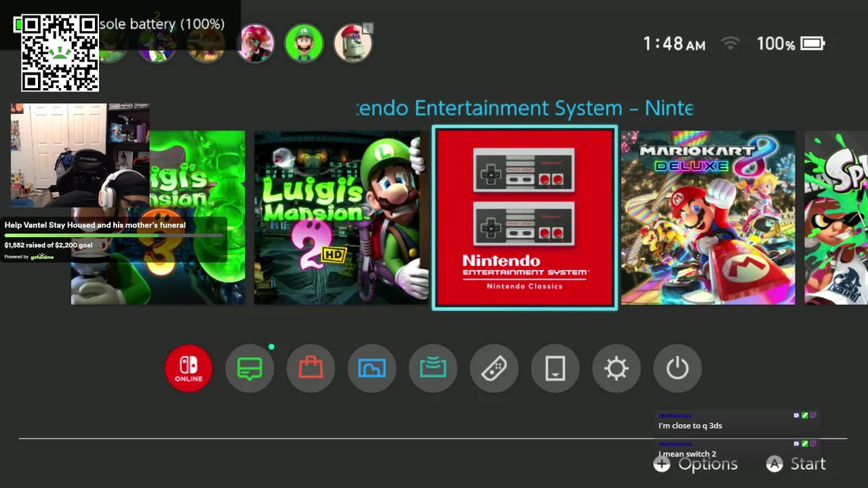This screenshot has height=488, width=868.
Task: Click the 1:48 AM clock
Action: 674,44
